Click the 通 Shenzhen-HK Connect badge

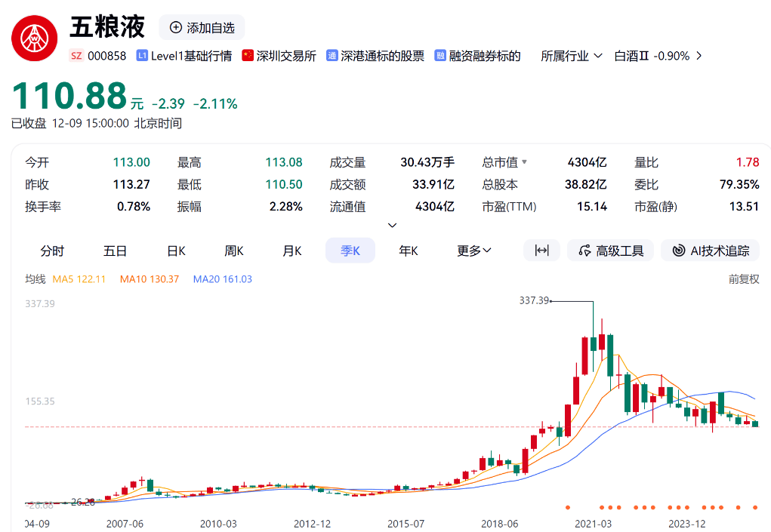point(332,56)
